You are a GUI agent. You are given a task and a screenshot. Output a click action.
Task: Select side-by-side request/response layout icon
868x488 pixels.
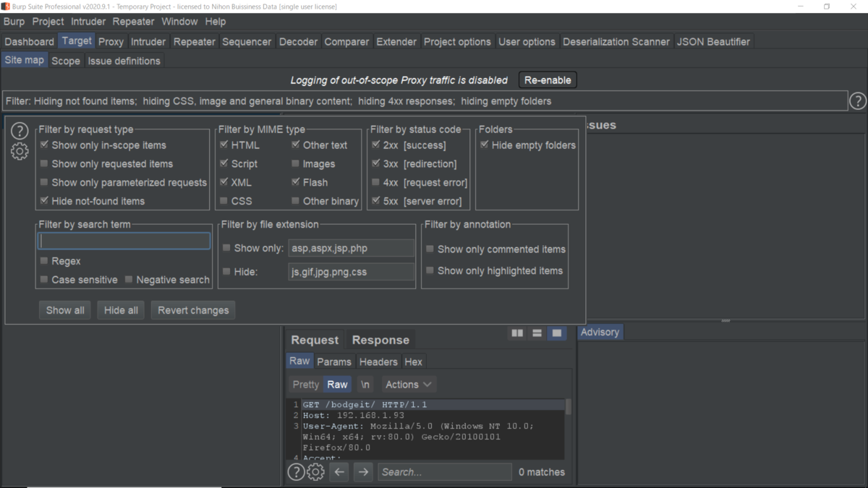tap(517, 333)
